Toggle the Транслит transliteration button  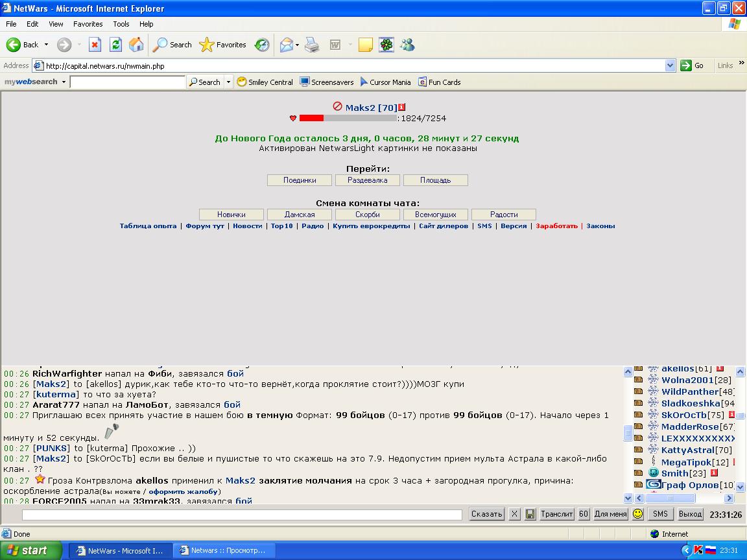click(x=557, y=514)
